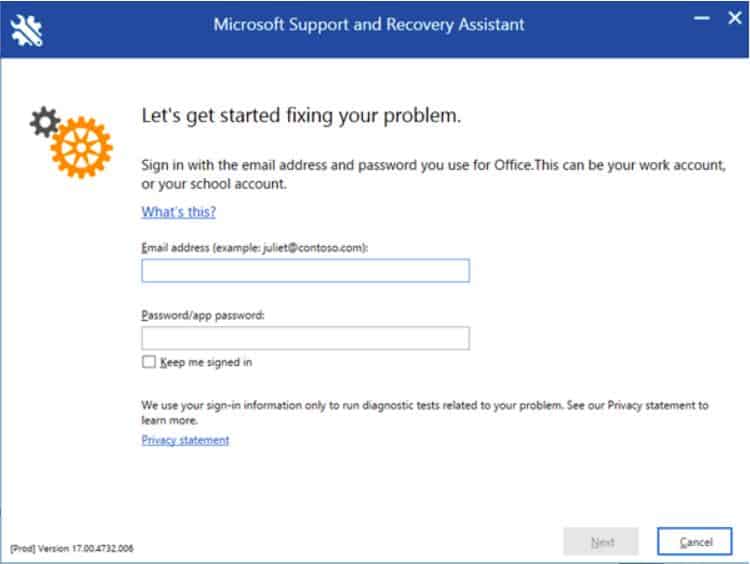
Task: Open the What's this? link
Action: pos(178,211)
